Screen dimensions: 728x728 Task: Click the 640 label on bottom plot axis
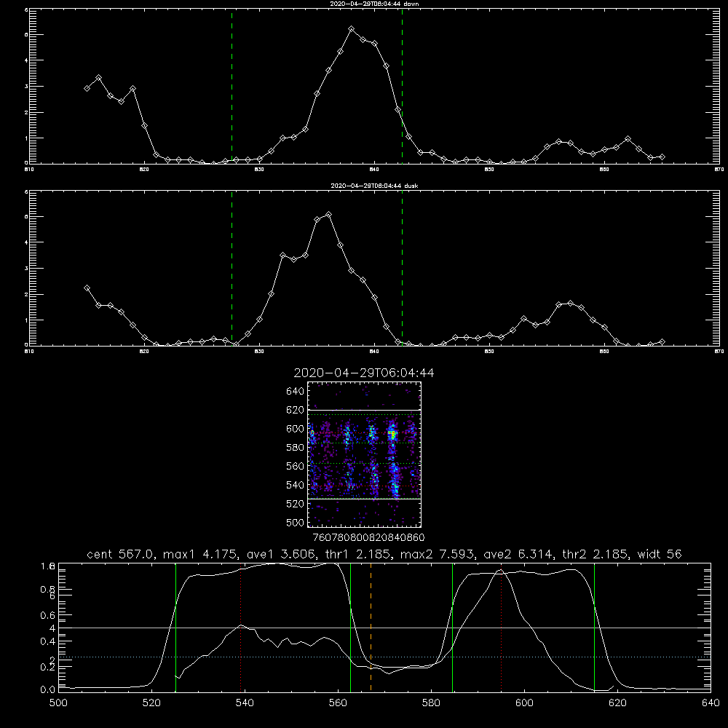tap(711, 703)
